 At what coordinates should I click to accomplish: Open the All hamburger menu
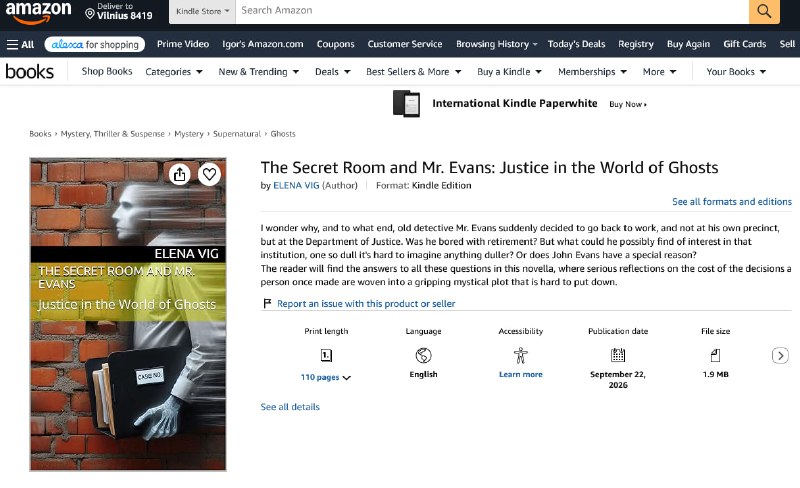20,44
